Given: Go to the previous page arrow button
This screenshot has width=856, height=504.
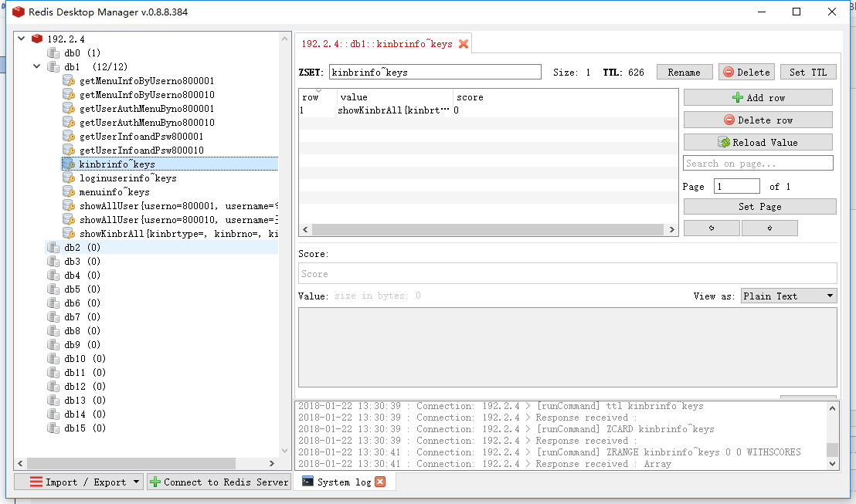Looking at the screenshot, I should (712, 228).
